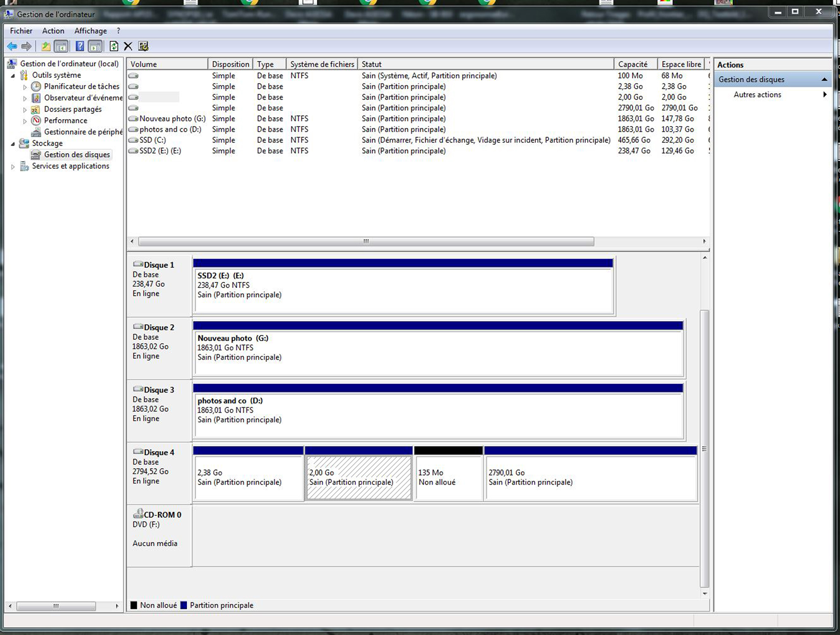Toggle the console tree pane button
Viewport: 840px width, 635px height.
click(x=61, y=46)
